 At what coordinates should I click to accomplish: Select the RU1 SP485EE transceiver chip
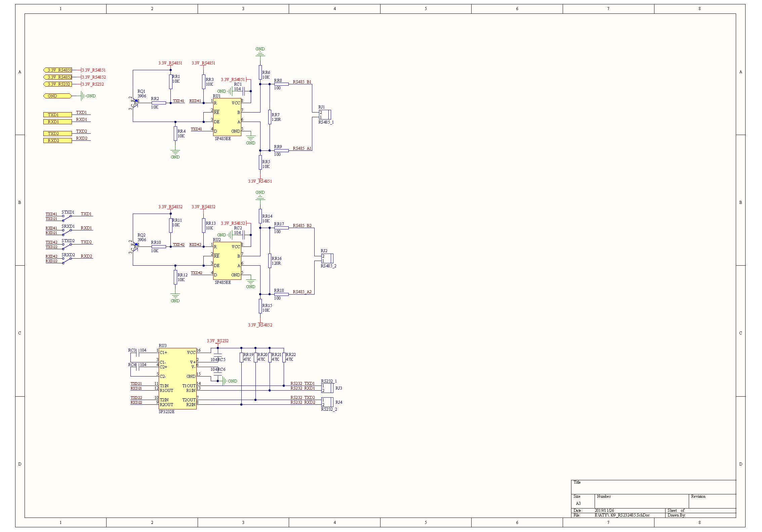(227, 117)
